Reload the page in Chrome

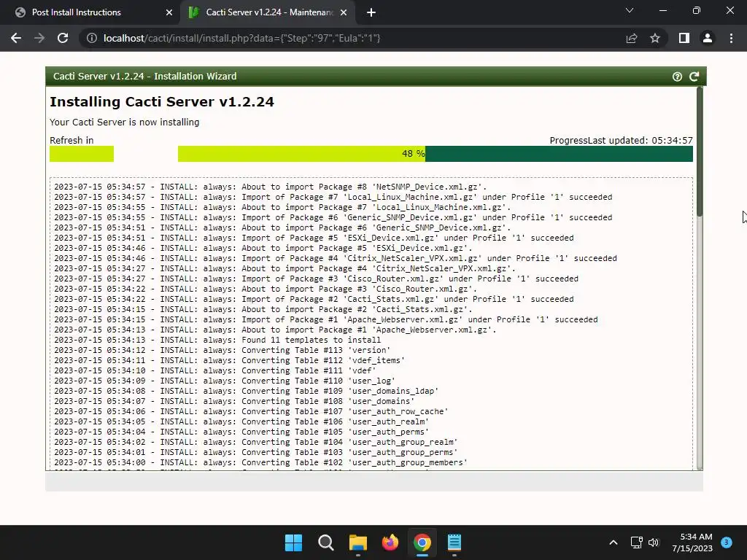pyautogui.click(x=63, y=38)
